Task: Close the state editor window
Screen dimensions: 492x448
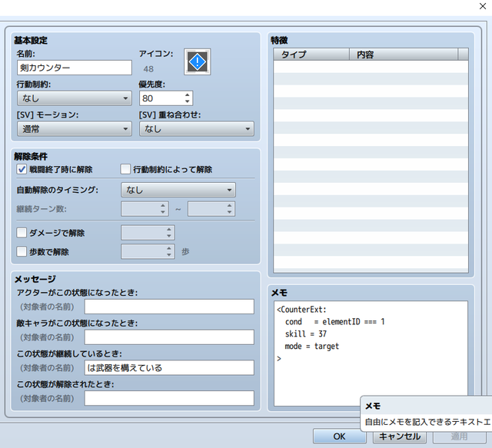Action: coord(483,6)
